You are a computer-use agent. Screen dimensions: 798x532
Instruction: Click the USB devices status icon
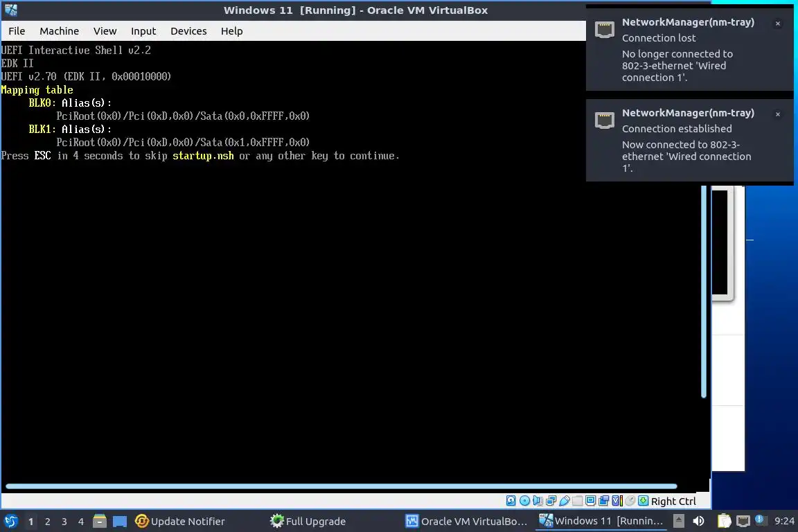click(x=565, y=500)
